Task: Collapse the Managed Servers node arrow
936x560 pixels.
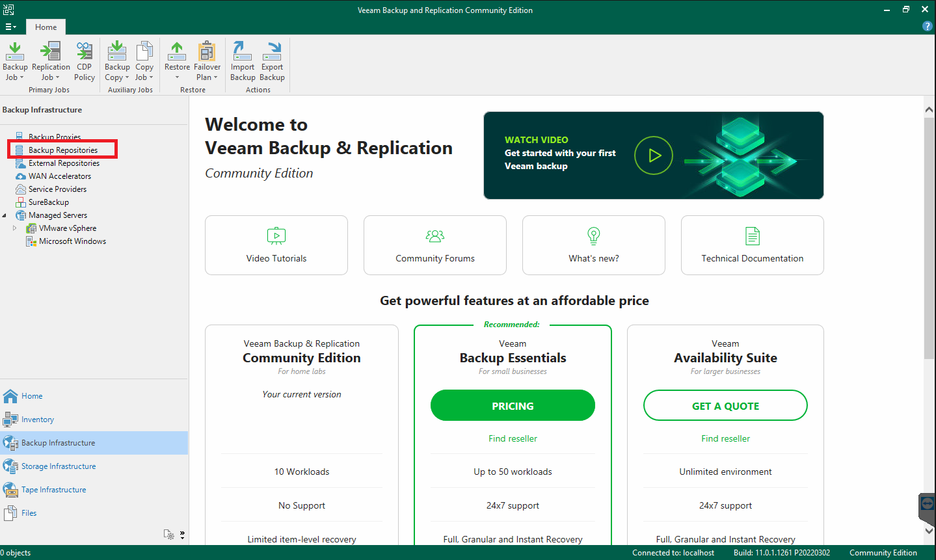Action: tap(5, 215)
